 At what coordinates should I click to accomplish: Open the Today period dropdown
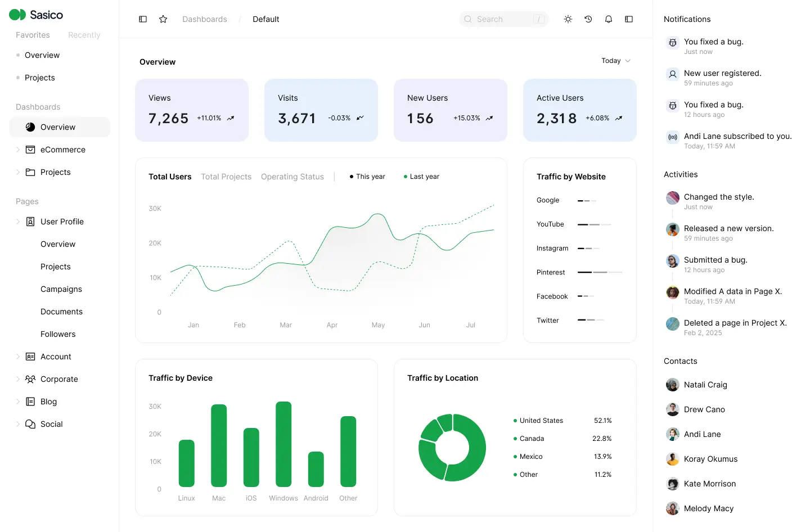pos(615,61)
